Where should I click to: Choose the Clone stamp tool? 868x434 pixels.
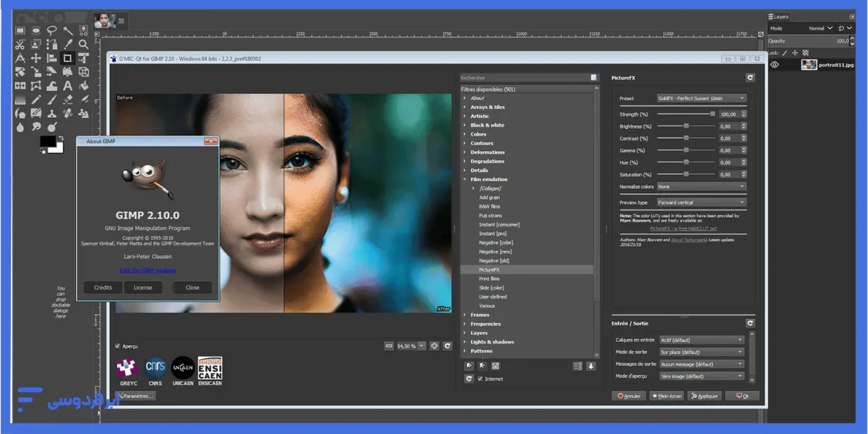point(52,113)
